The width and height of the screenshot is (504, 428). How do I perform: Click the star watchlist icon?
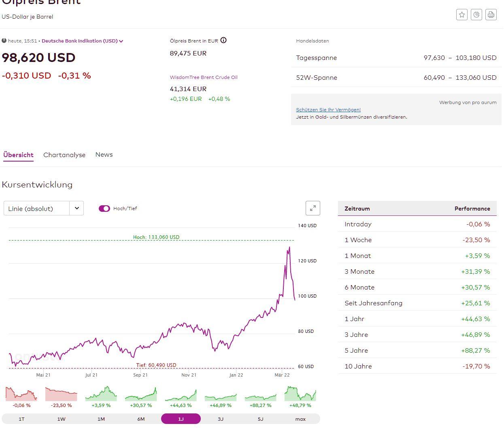click(461, 15)
